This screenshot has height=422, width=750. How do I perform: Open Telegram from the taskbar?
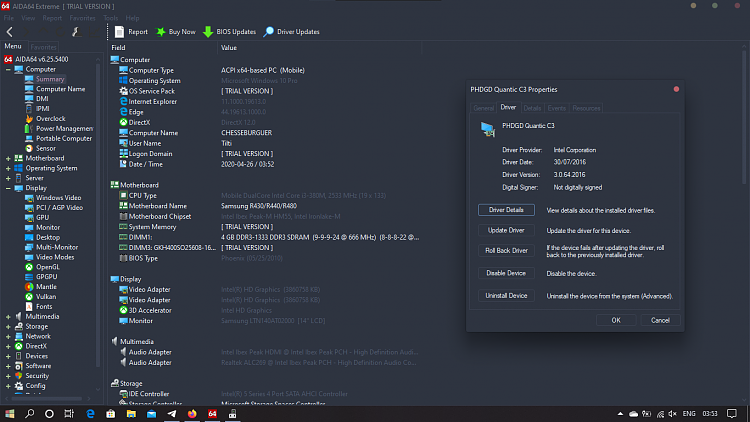click(x=172, y=413)
